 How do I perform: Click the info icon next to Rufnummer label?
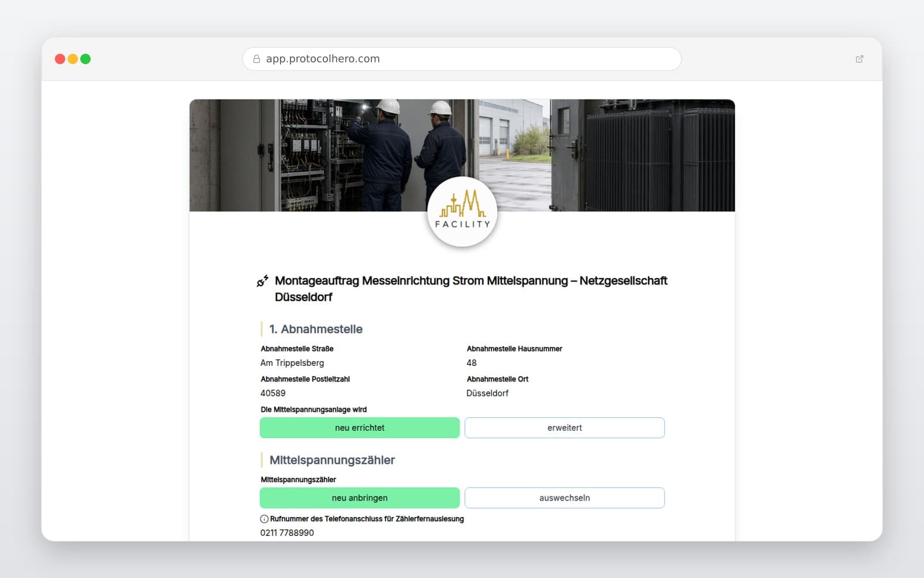click(264, 519)
